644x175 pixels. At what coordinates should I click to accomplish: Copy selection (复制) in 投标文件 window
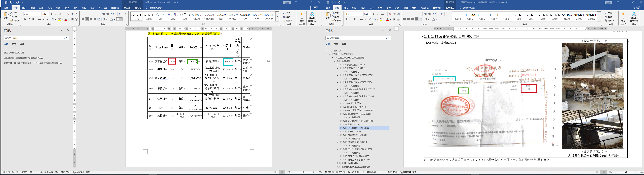point(336,17)
